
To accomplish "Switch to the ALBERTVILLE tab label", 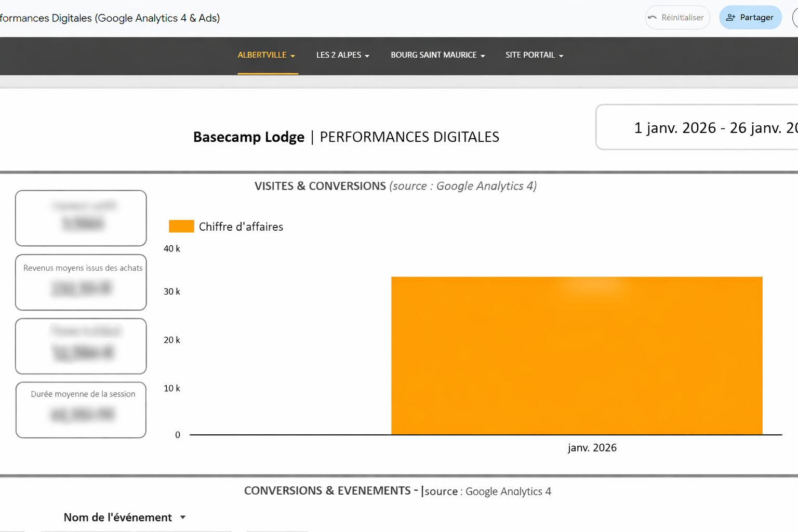I will pyautogui.click(x=262, y=55).
